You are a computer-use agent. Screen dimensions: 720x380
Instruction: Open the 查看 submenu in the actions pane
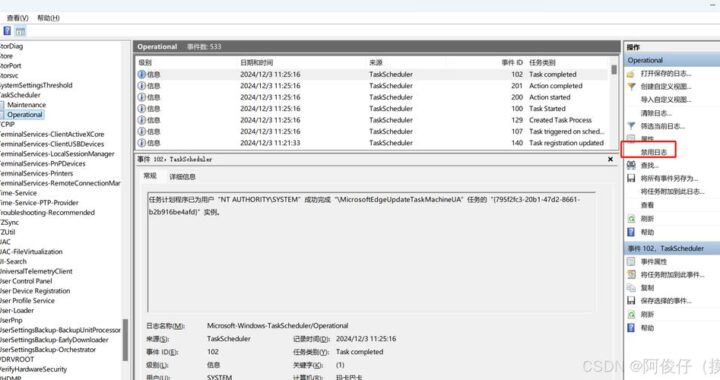(647, 205)
